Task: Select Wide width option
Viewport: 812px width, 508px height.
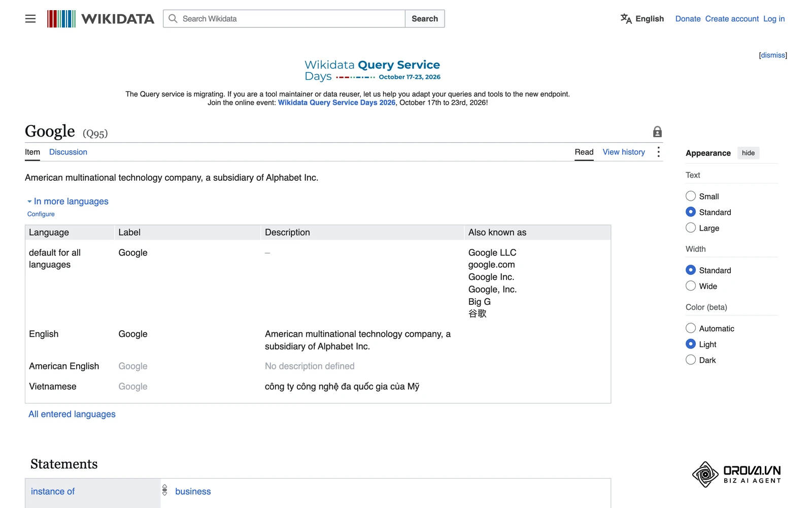Action: click(x=691, y=285)
